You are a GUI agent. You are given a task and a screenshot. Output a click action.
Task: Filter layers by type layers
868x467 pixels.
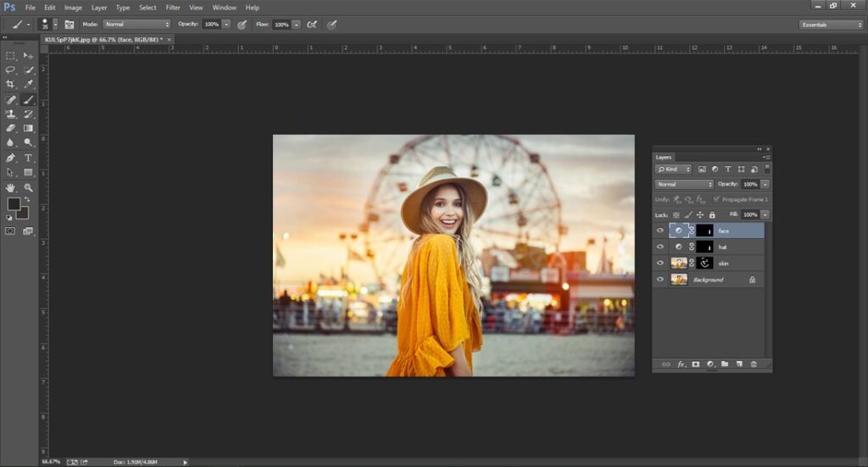pyautogui.click(x=728, y=170)
